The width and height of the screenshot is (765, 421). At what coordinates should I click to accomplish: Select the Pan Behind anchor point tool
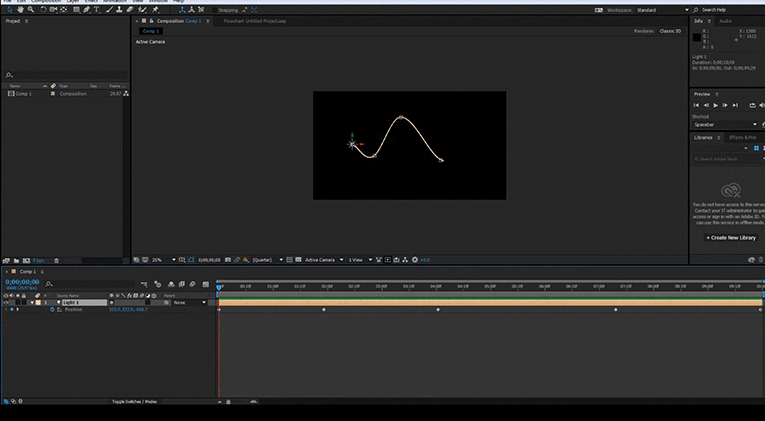pos(63,10)
